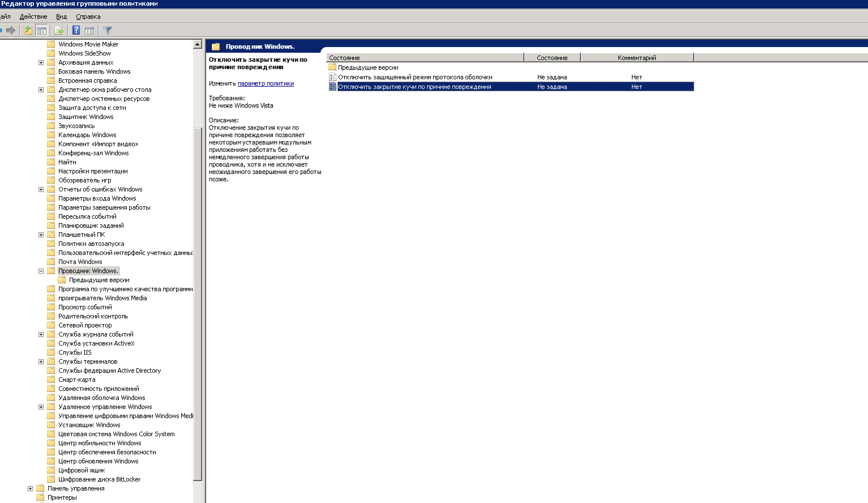Click folder icon next to 'Установщик Windows'
868x503 pixels.
pyautogui.click(x=51, y=425)
